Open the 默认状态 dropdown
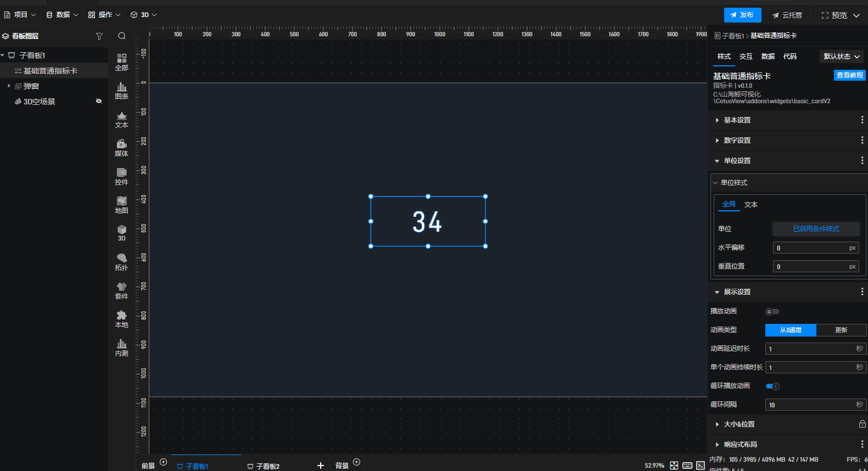 click(x=841, y=57)
